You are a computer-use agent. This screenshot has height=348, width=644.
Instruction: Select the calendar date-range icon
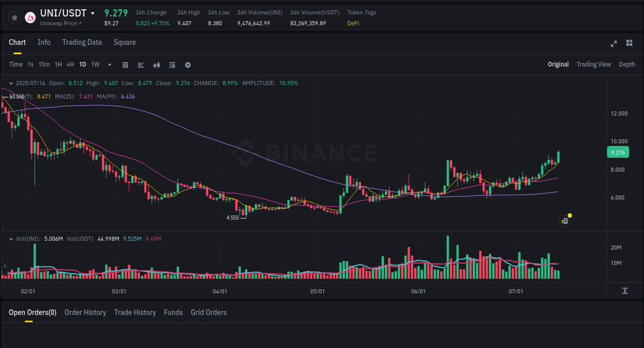(x=125, y=65)
